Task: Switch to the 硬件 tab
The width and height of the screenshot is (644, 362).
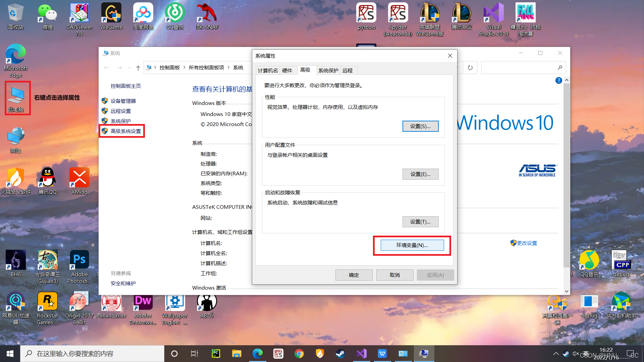Action: pos(287,70)
